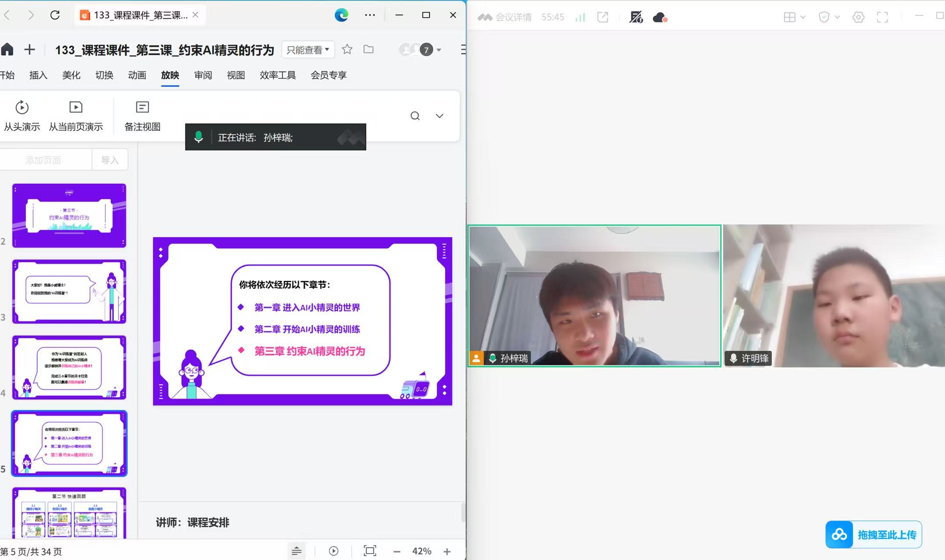Screen dimensions: 945x560
Task: Click the search magnifier in ribbon
Action: tap(415, 116)
